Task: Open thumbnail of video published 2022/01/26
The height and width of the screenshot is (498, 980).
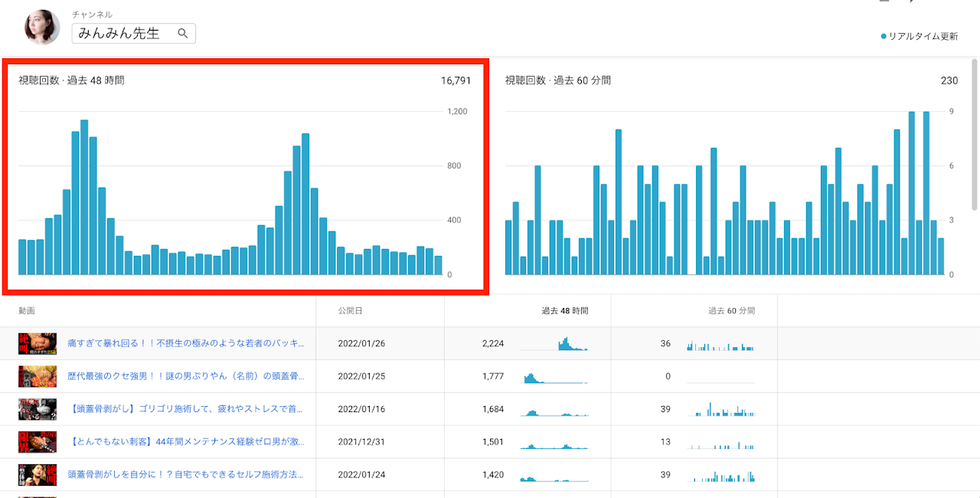Action: click(38, 344)
